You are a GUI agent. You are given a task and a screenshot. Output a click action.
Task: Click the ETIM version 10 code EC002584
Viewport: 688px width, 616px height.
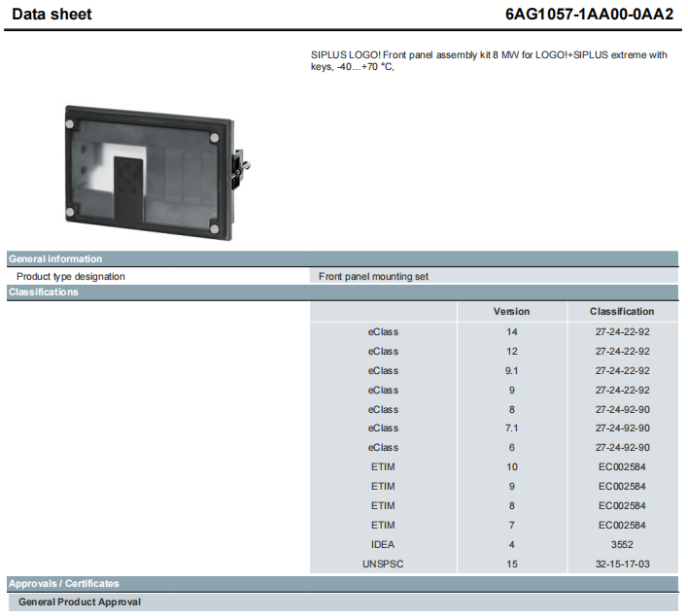622,467
